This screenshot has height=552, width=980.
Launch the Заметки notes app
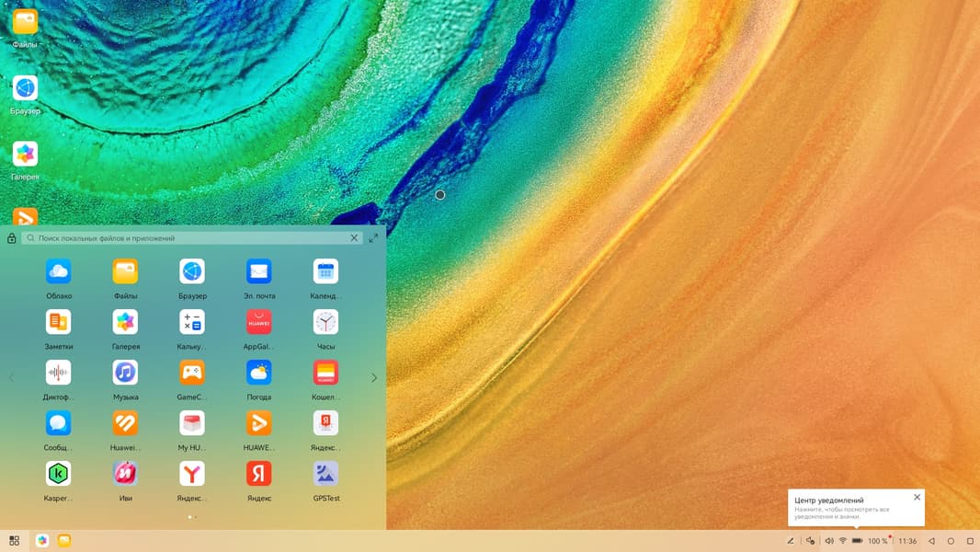[x=58, y=323]
